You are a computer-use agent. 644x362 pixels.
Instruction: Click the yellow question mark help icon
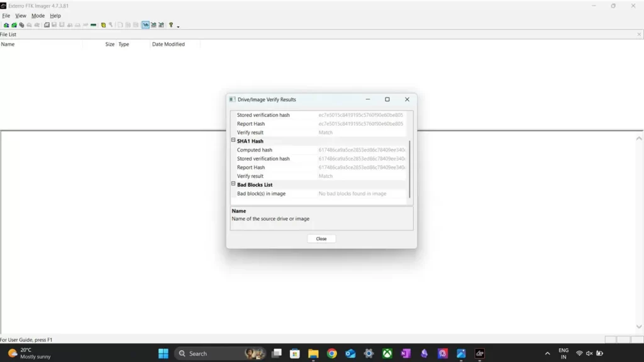click(170, 25)
